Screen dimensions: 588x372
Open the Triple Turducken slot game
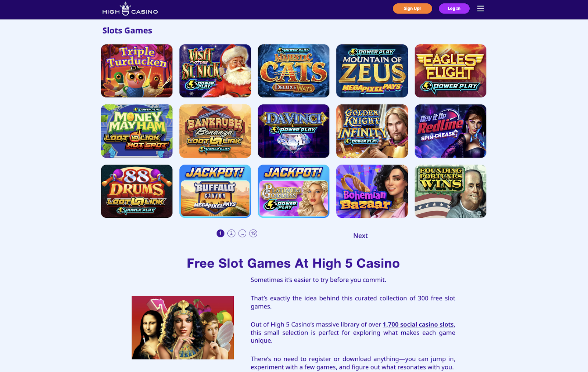click(137, 71)
